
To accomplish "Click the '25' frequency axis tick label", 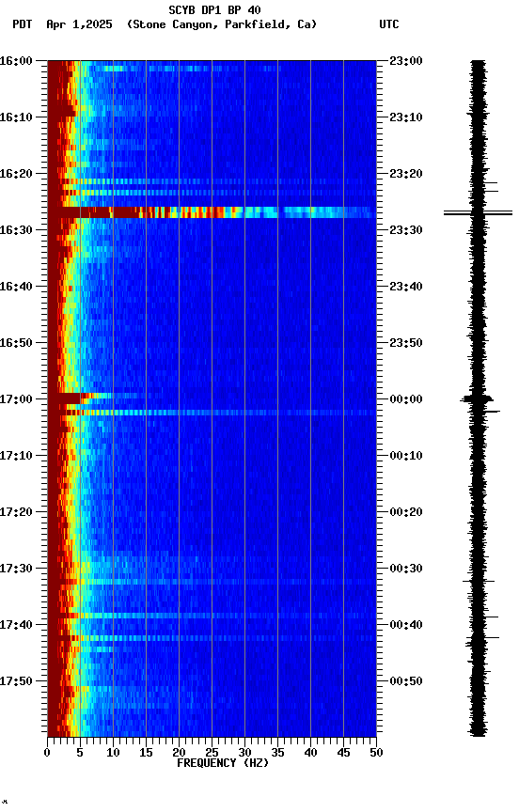I will [212, 753].
